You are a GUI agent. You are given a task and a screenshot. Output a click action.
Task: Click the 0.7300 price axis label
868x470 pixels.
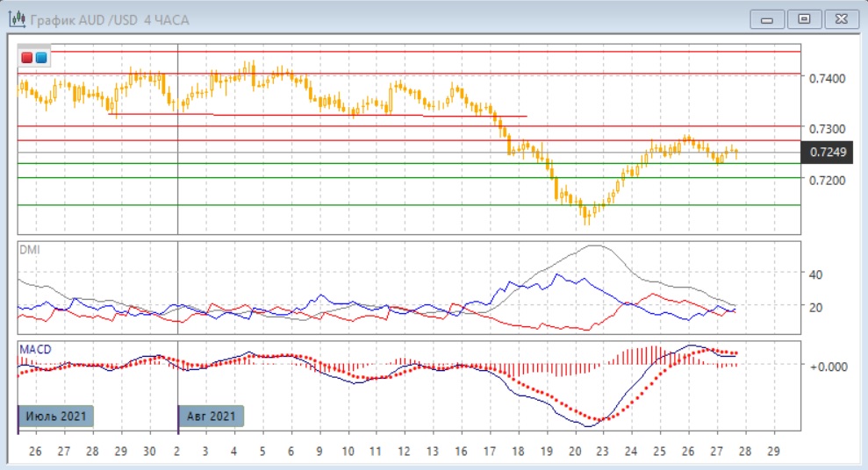pos(828,129)
